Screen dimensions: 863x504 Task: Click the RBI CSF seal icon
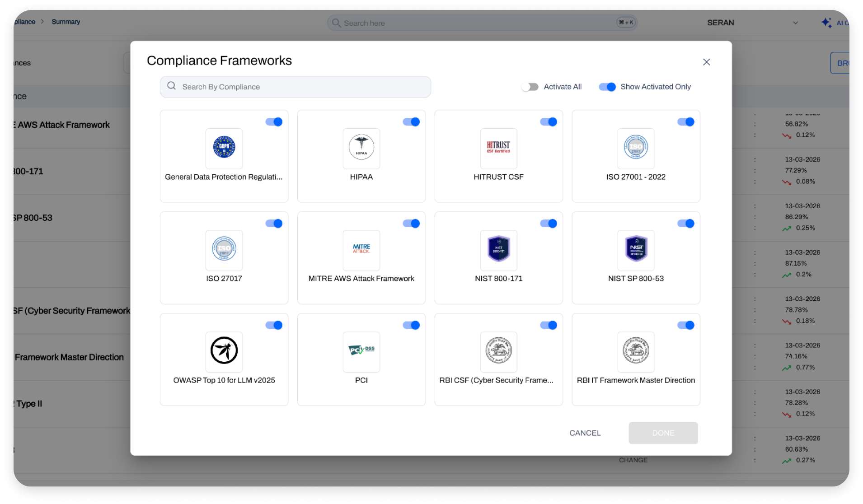[x=498, y=350]
